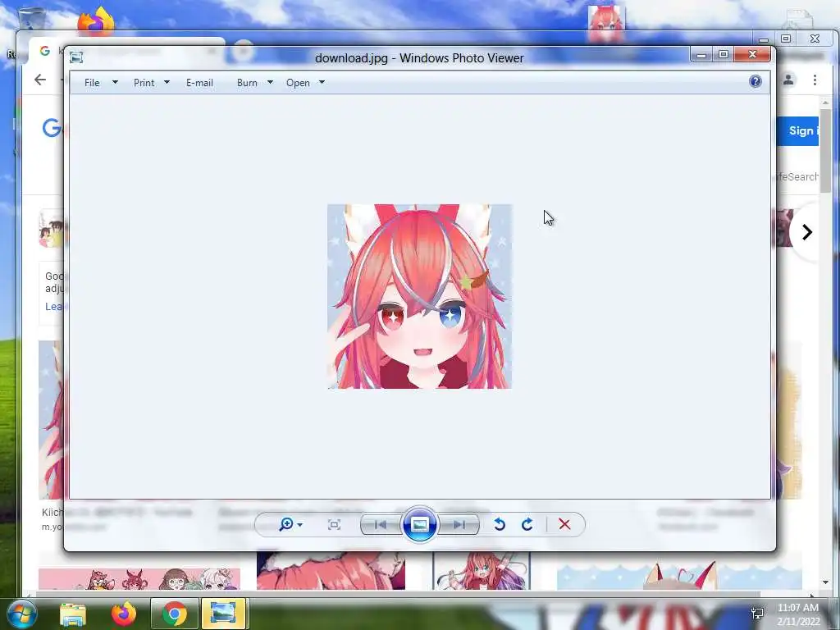Click the next arrow chevron in Chrome
The width and height of the screenshot is (840, 630).
(x=807, y=232)
